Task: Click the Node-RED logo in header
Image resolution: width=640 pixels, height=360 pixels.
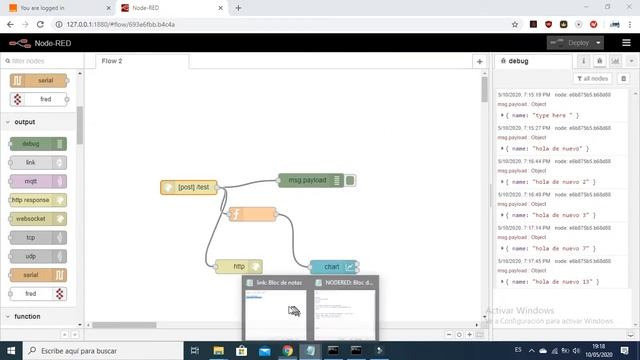Action: tap(20, 43)
